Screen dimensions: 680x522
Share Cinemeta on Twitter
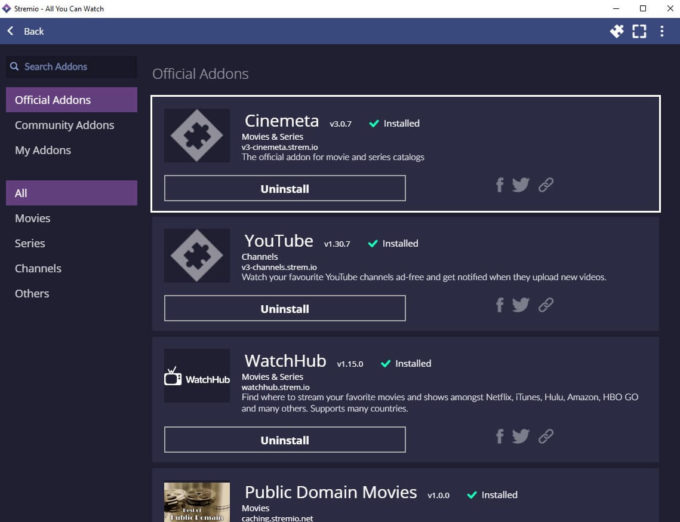[x=521, y=185]
